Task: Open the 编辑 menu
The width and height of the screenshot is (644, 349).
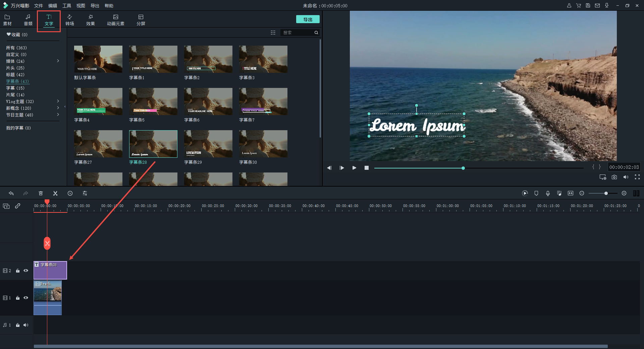Action: tap(53, 6)
